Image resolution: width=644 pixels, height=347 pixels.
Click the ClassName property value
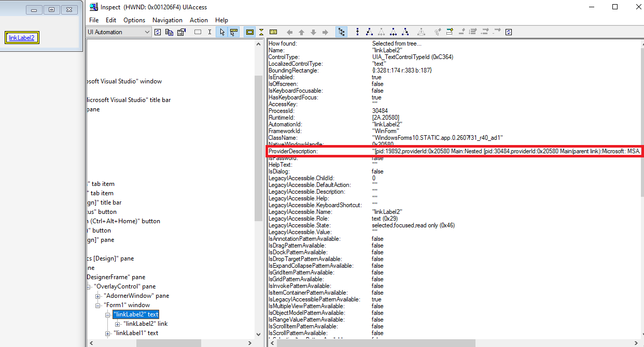[x=438, y=138]
